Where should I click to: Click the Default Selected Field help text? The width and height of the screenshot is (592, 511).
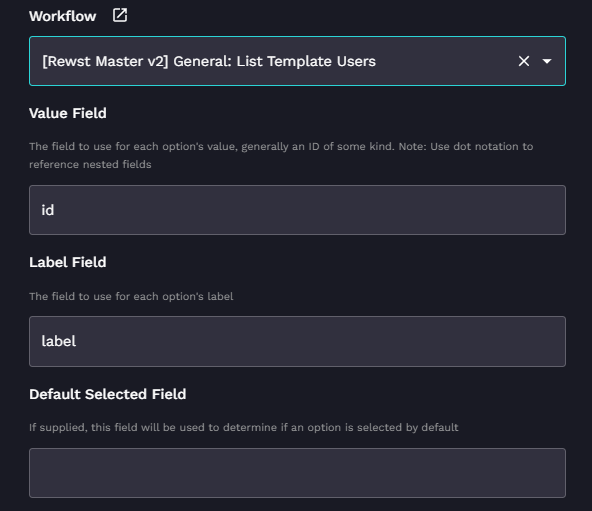click(x=244, y=428)
